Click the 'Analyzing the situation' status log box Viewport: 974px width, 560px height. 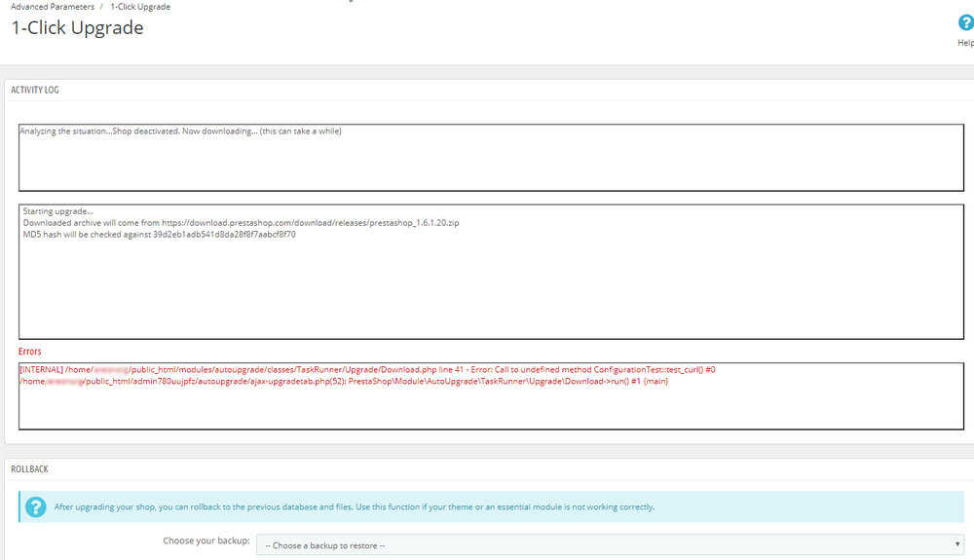click(x=491, y=158)
